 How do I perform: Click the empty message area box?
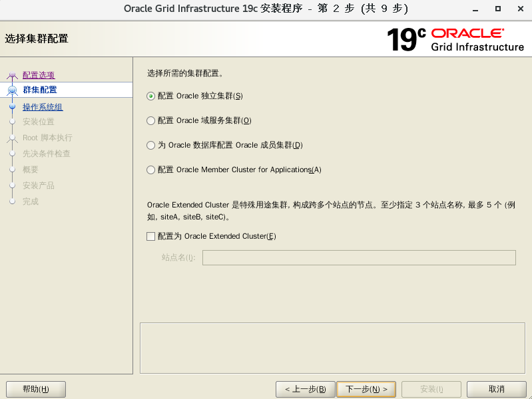pyautogui.click(x=332, y=348)
